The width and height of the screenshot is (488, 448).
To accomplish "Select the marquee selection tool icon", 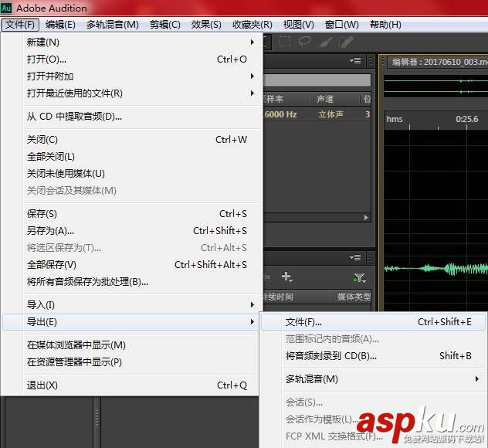I will 284,42.
